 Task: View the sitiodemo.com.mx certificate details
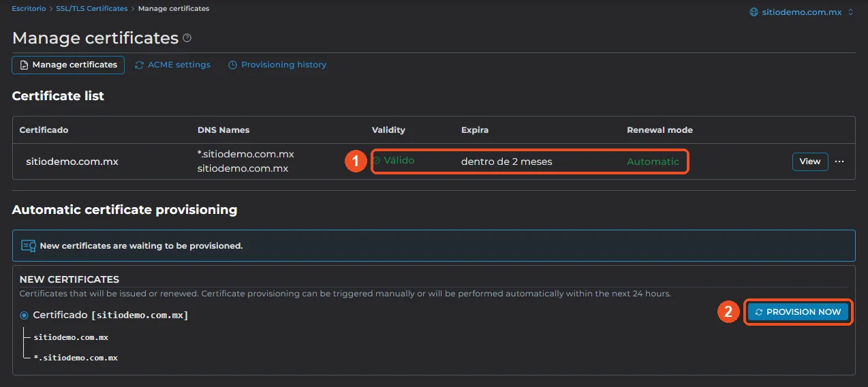coord(810,161)
